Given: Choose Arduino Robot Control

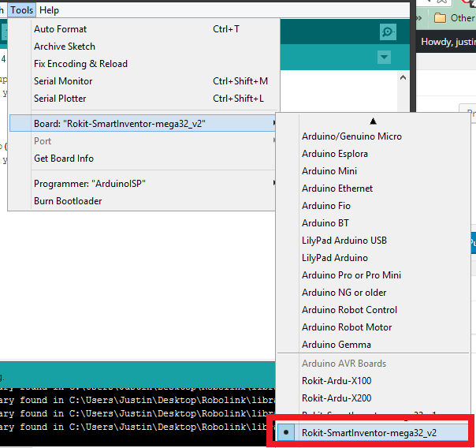Looking at the screenshot, I should coord(373,309).
